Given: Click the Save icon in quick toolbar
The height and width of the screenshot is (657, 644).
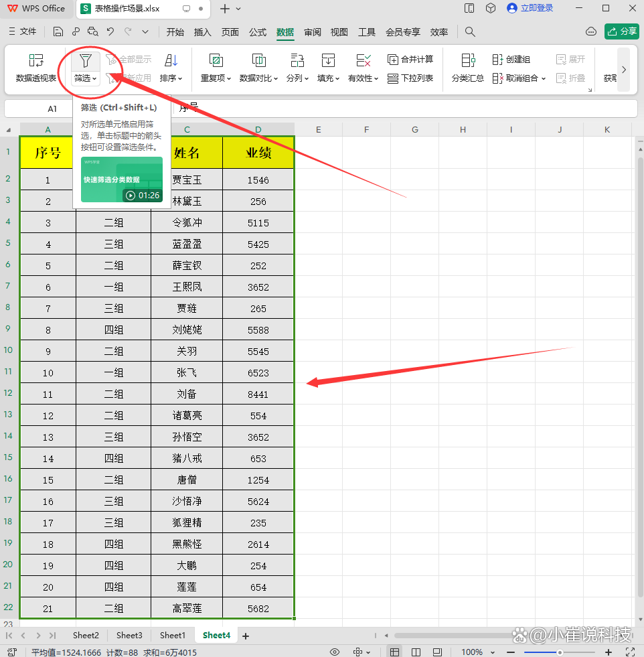Looking at the screenshot, I should click(58, 32).
